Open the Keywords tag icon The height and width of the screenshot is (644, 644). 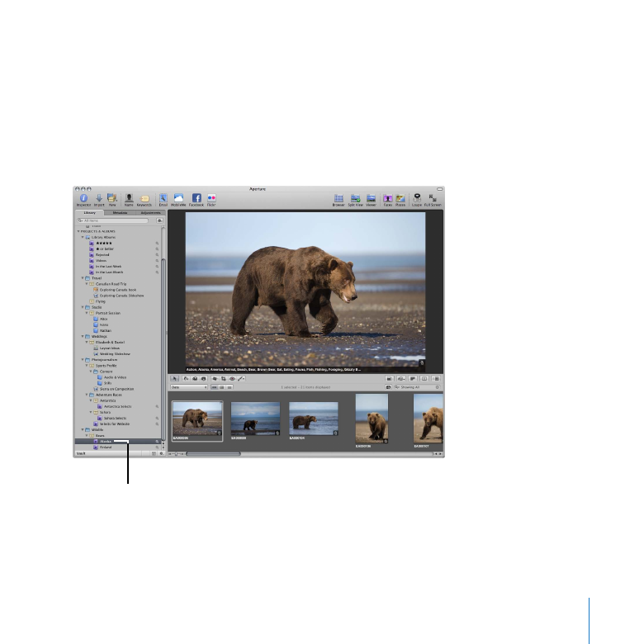click(144, 199)
